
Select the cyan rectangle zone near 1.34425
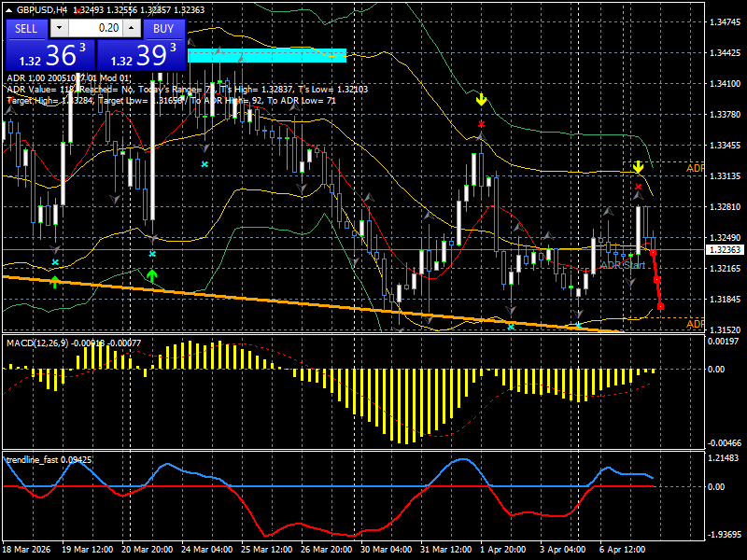[x=267, y=55]
